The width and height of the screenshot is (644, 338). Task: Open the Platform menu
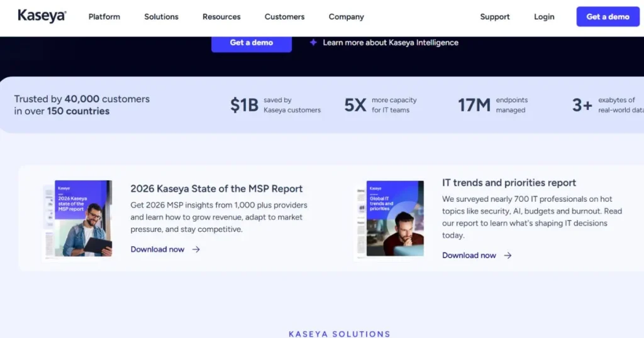(104, 17)
